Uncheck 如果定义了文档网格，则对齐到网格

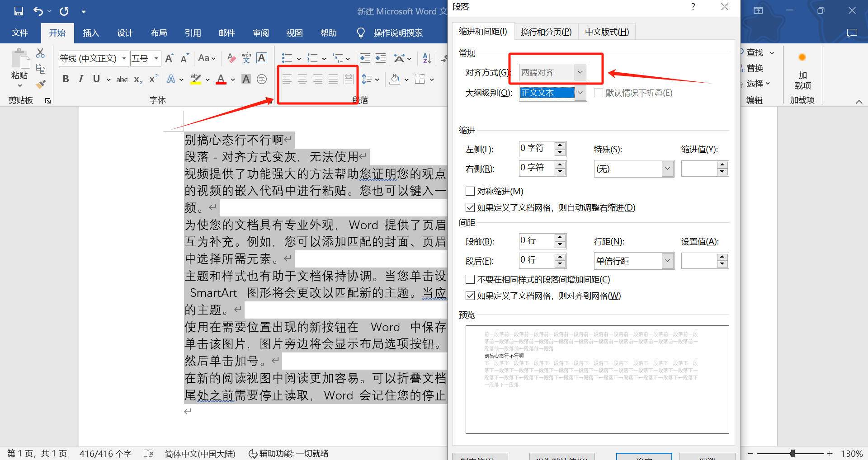tap(470, 295)
